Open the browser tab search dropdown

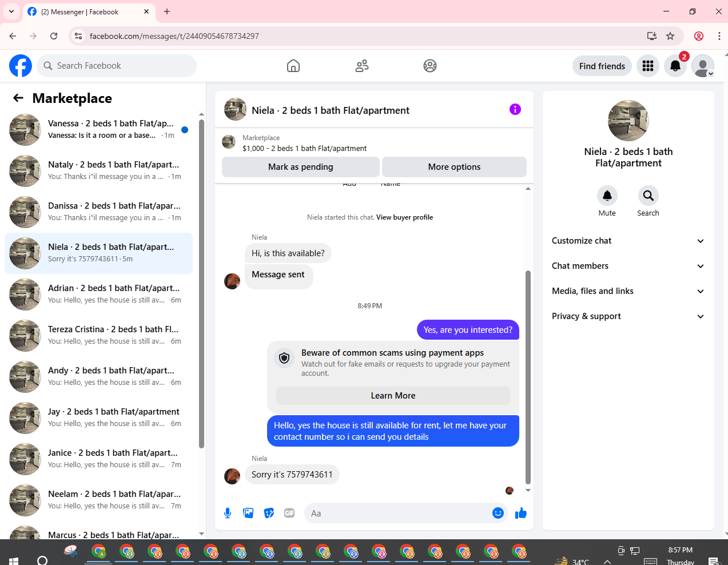(x=11, y=11)
